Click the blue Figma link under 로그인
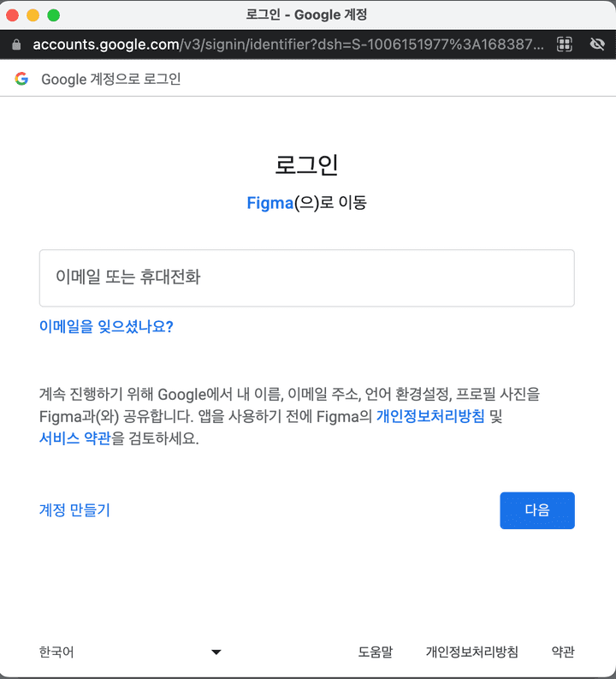The image size is (616, 679). tap(269, 203)
